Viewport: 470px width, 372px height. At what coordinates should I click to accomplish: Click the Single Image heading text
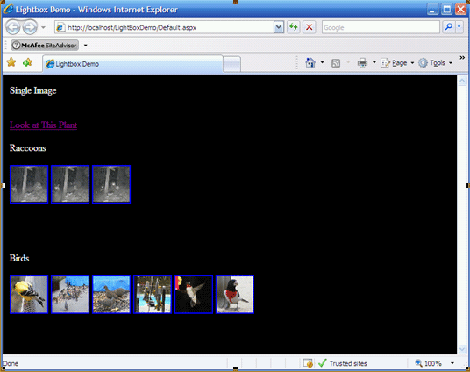click(x=33, y=91)
